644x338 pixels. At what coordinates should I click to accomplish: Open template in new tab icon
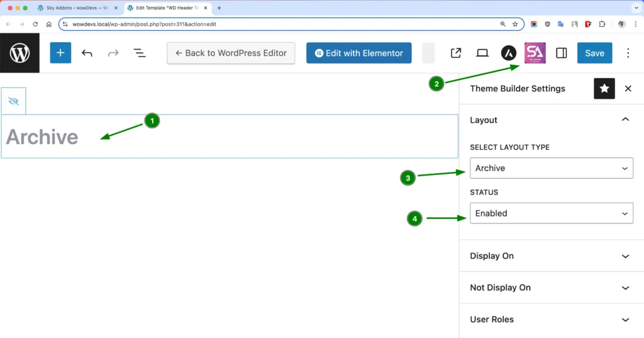pyautogui.click(x=456, y=53)
